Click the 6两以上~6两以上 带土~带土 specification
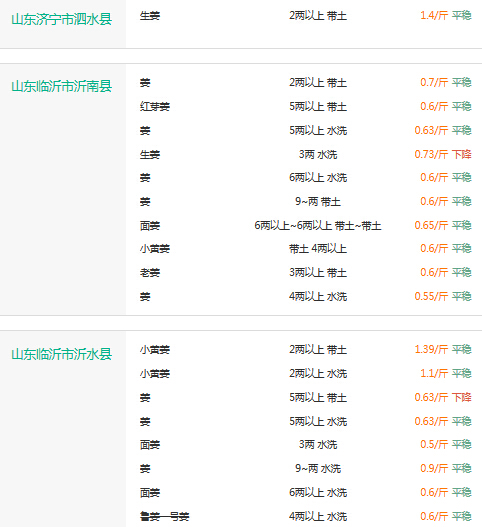482x527 pixels. pyautogui.click(x=318, y=226)
